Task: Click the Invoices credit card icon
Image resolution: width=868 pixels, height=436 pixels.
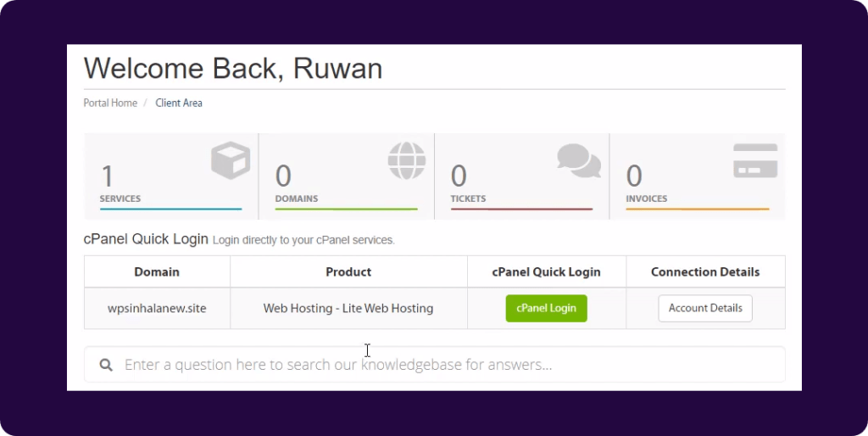Action: [755, 160]
